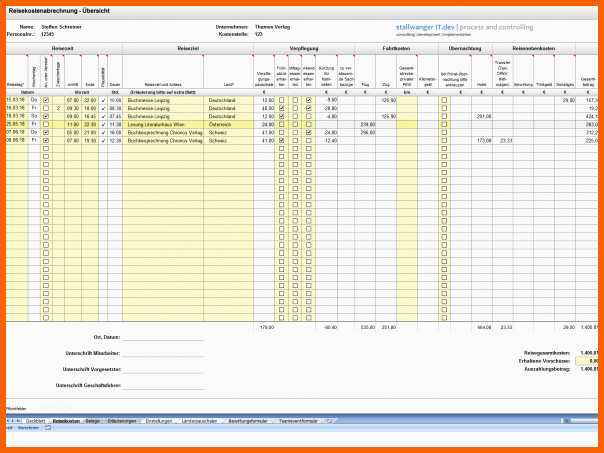Image resolution: width=604 pixels, height=453 pixels.
Task: Select Buchmesse Leipzig cell in the Sa row
Action: [163, 116]
